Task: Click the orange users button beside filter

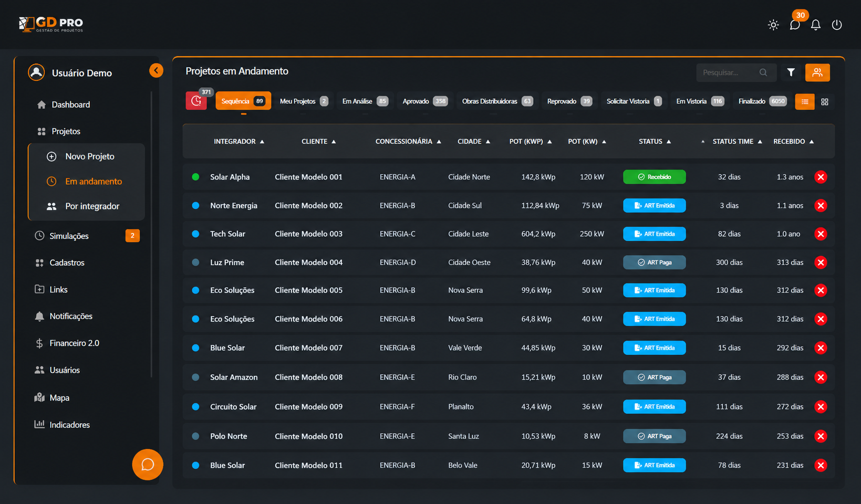Action: (817, 72)
